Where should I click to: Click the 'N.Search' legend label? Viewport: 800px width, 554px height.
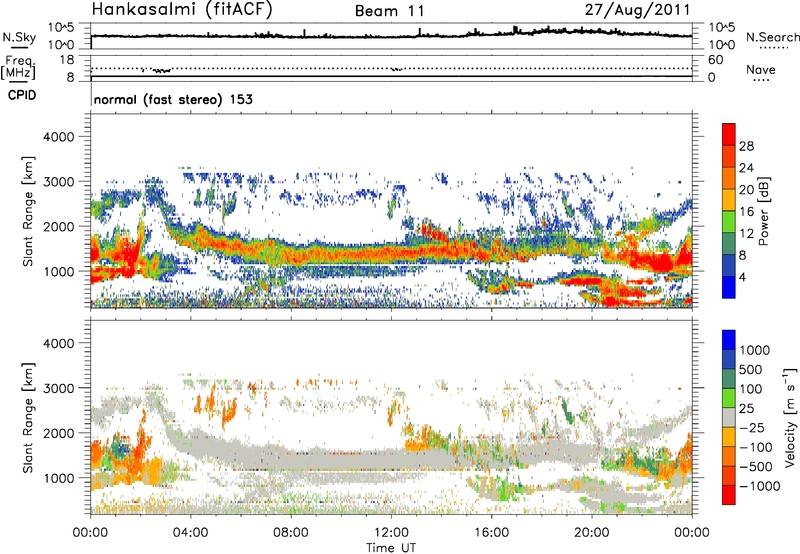point(772,37)
